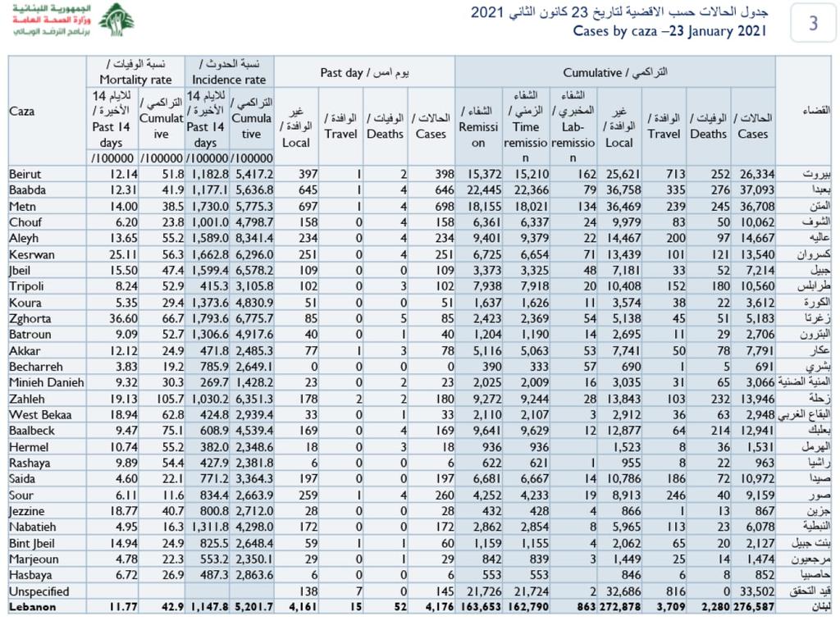The image size is (840, 630).
Task: Click the 'Past day' column group header
Action: pos(364,72)
